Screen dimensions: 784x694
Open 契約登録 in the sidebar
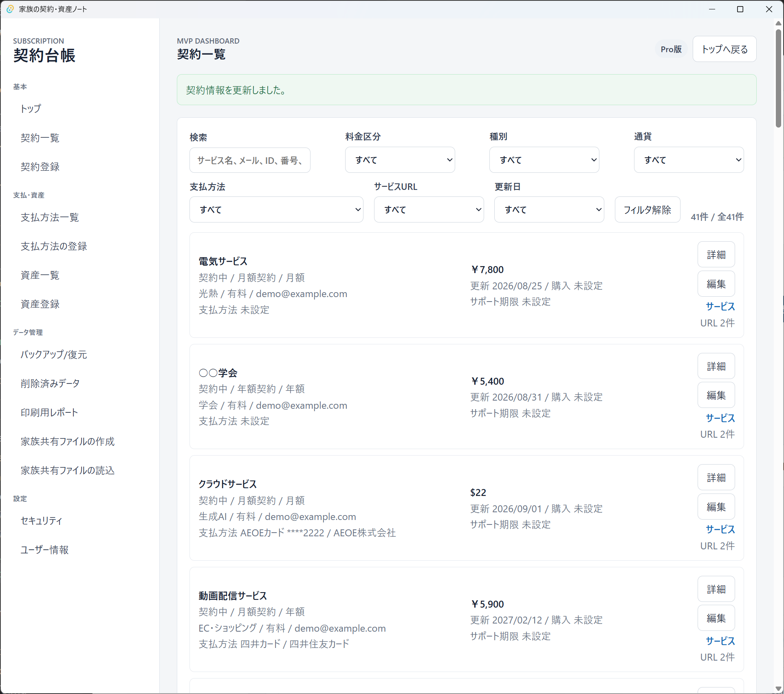[40, 167]
